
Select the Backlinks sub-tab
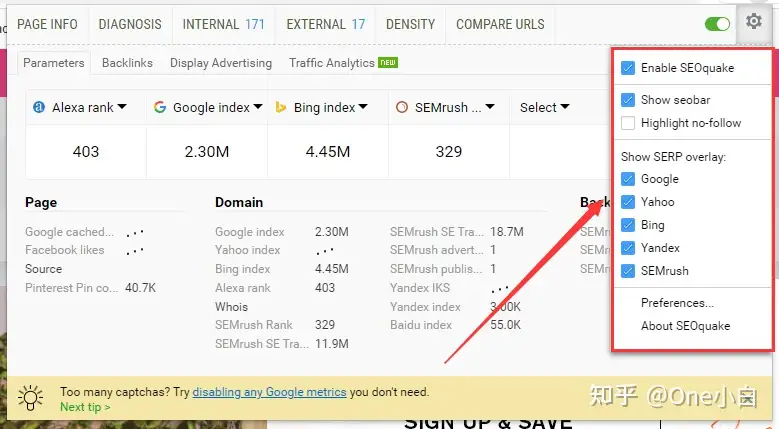point(127,63)
